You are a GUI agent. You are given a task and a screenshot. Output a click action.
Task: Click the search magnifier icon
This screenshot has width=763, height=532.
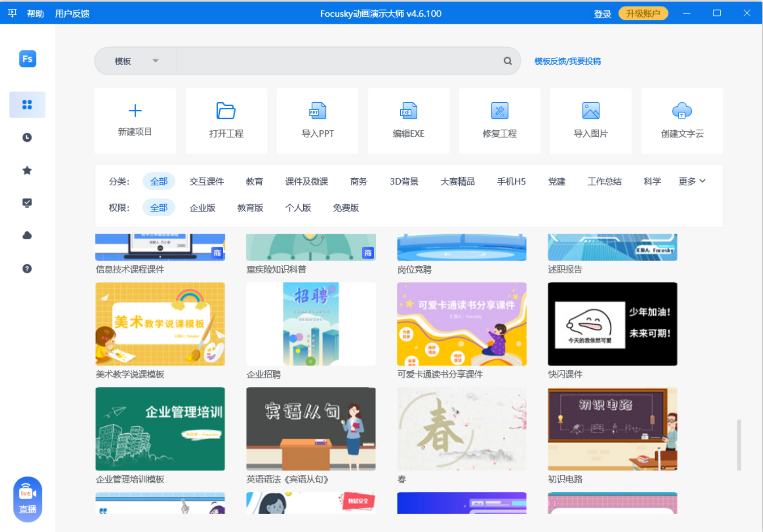[x=507, y=61]
